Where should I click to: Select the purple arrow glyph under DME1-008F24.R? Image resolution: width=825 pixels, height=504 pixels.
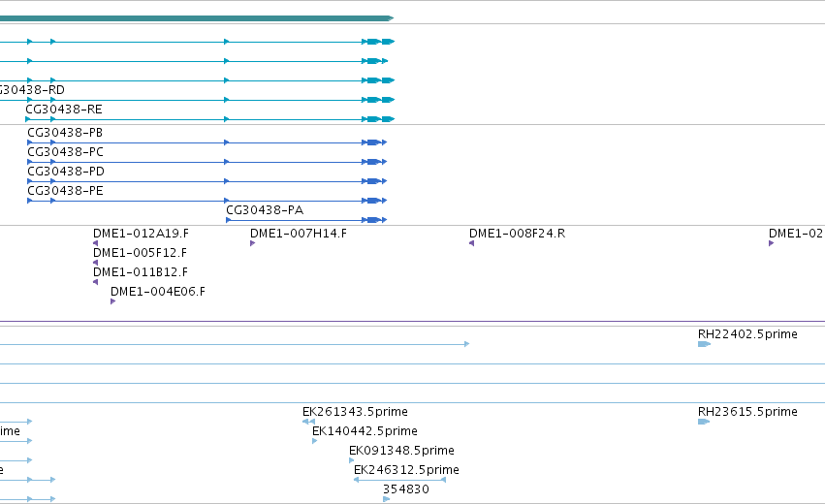471,243
